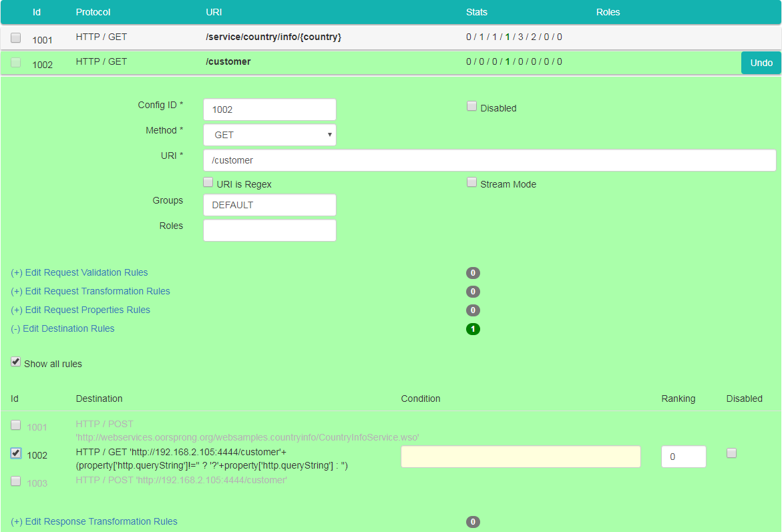Click the Ranking field containing 0
Screen dimensions: 782x532
[683, 457]
